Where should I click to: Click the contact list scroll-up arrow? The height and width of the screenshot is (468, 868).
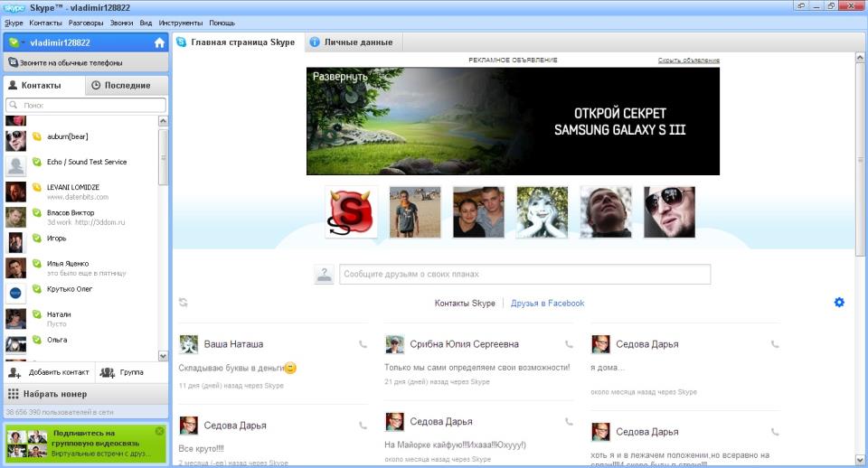[x=163, y=121]
